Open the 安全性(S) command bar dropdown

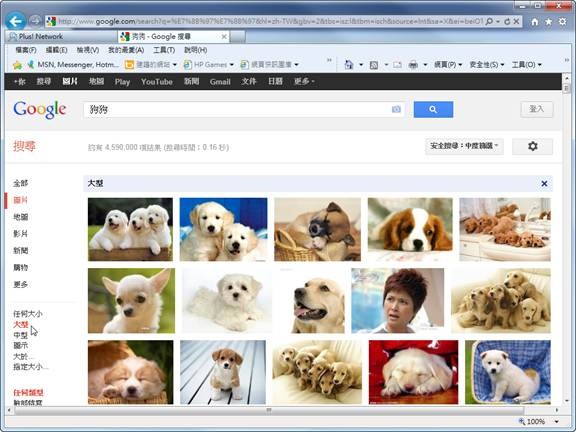click(x=487, y=65)
